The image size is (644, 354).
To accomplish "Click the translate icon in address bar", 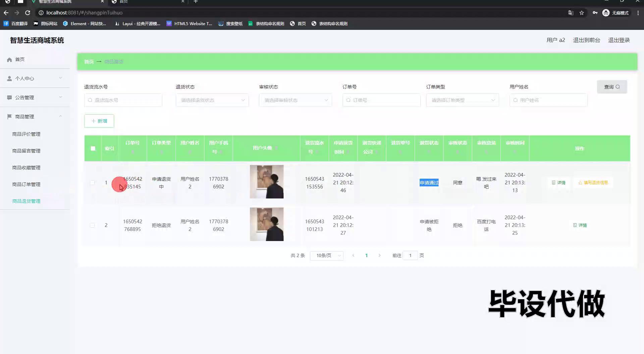I will tap(571, 13).
